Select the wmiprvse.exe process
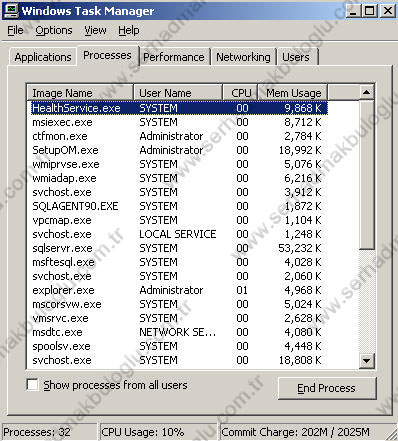The image size is (398, 441). pyautogui.click(x=179, y=164)
